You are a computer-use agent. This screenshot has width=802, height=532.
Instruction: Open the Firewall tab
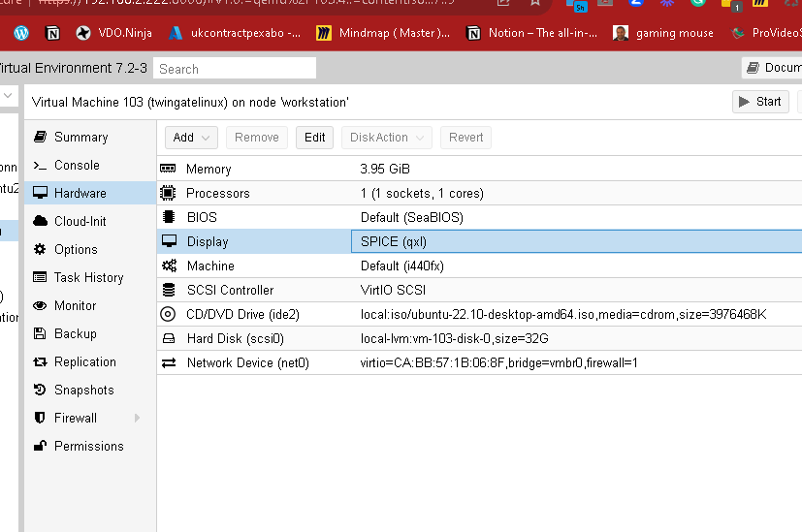tap(90, 418)
